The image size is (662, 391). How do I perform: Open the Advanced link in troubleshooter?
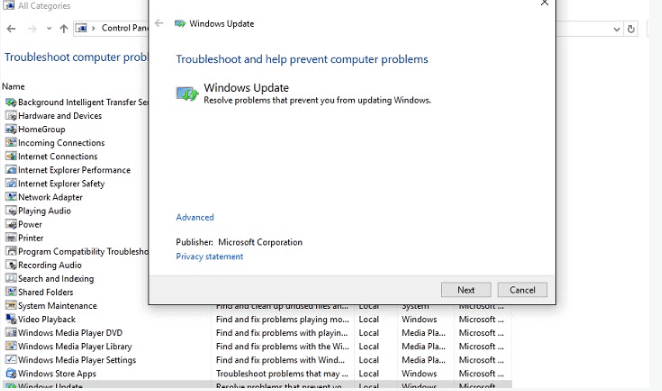(195, 217)
